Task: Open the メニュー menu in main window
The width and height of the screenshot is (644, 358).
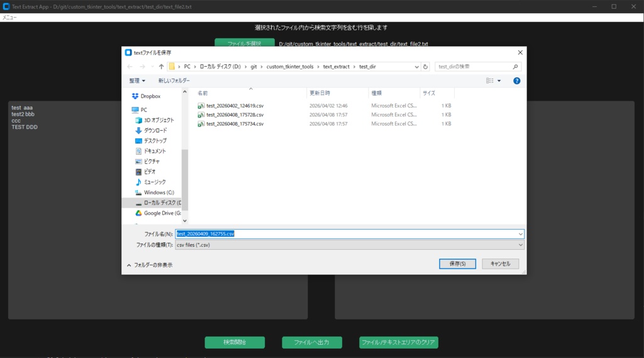Action: (9, 18)
